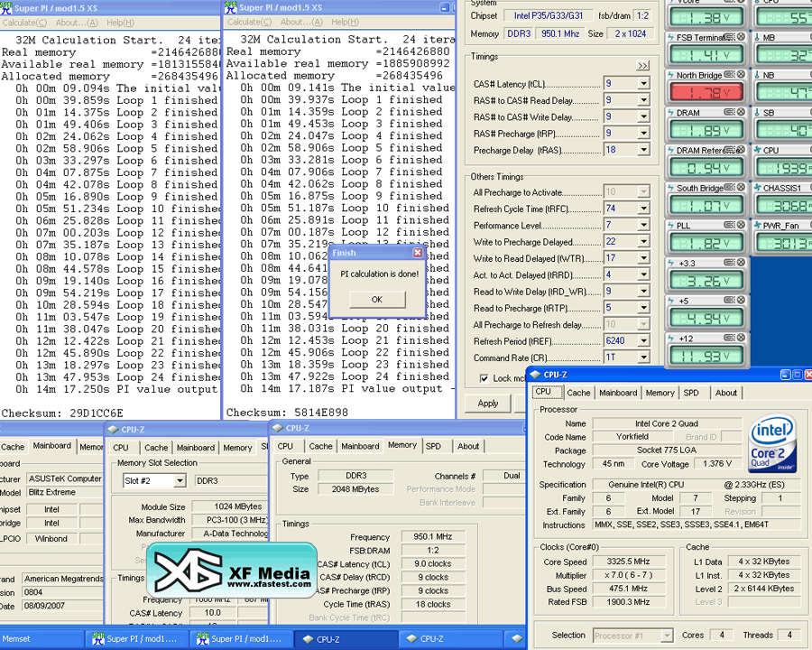Image resolution: width=812 pixels, height=650 pixels.
Task: Click the lightning icon beside PLL voltage label
Action: tap(671, 226)
